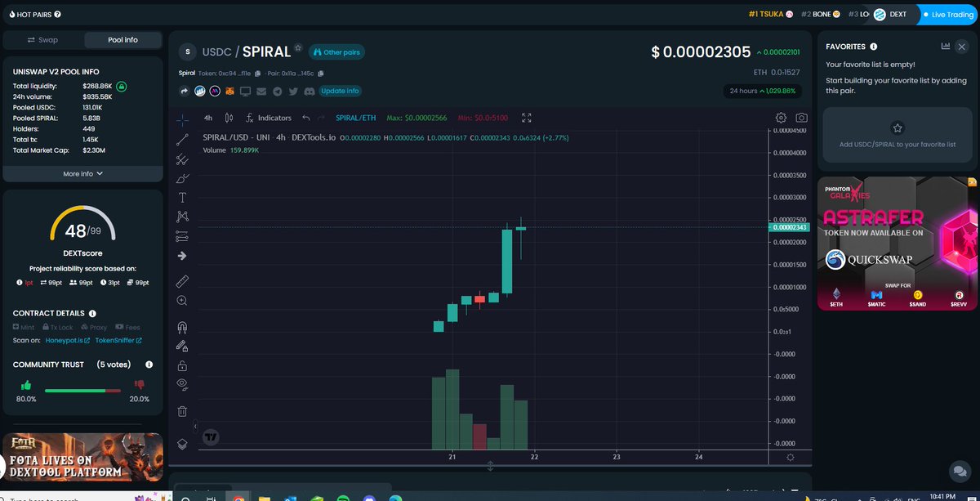Select the zoom in tool

(182, 301)
